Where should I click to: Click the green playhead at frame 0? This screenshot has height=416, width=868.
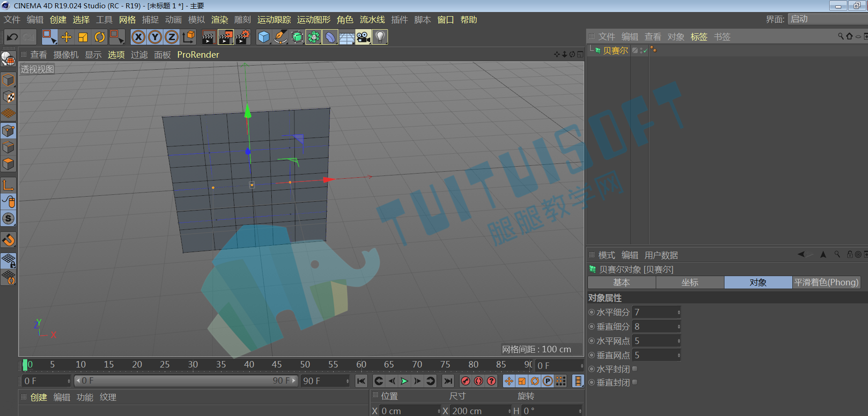(x=25, y=365)
